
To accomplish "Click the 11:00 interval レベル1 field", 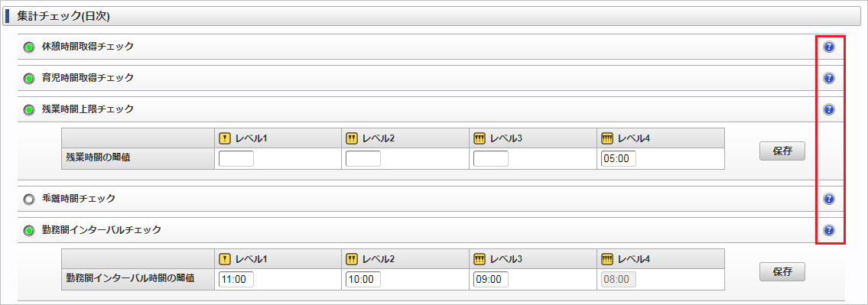I will tap(236, 280).
